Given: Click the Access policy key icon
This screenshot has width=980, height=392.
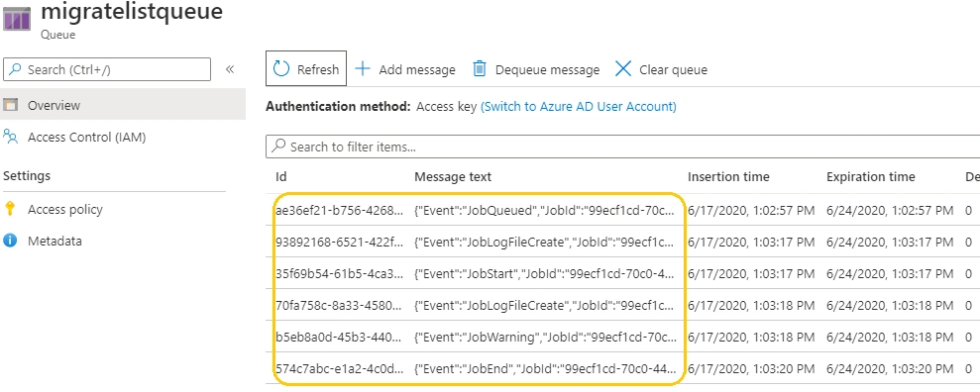Looking at the screenshot, I should click(x=9, y=209).
